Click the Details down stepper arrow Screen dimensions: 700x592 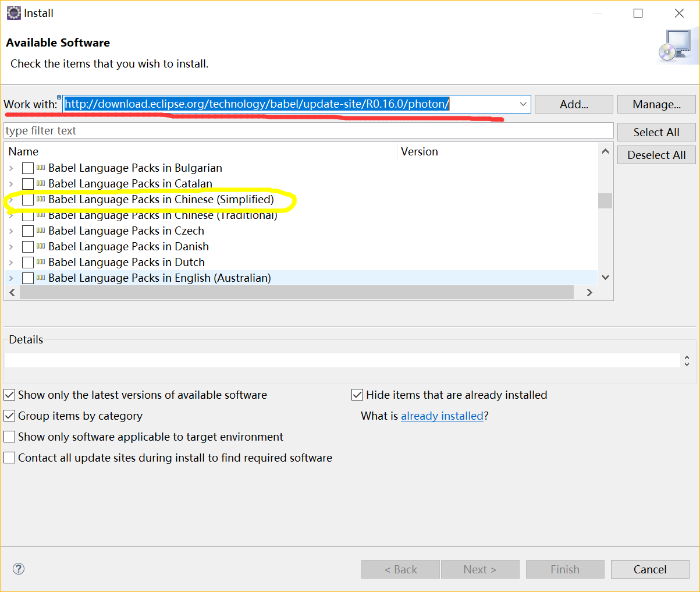[x=687, y=364]
